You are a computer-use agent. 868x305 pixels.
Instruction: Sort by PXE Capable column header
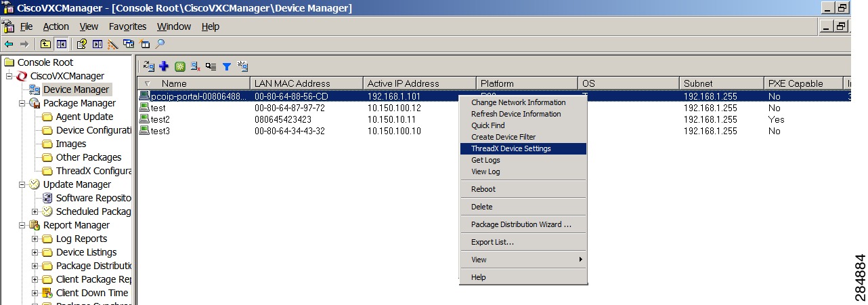click(804, 83)
